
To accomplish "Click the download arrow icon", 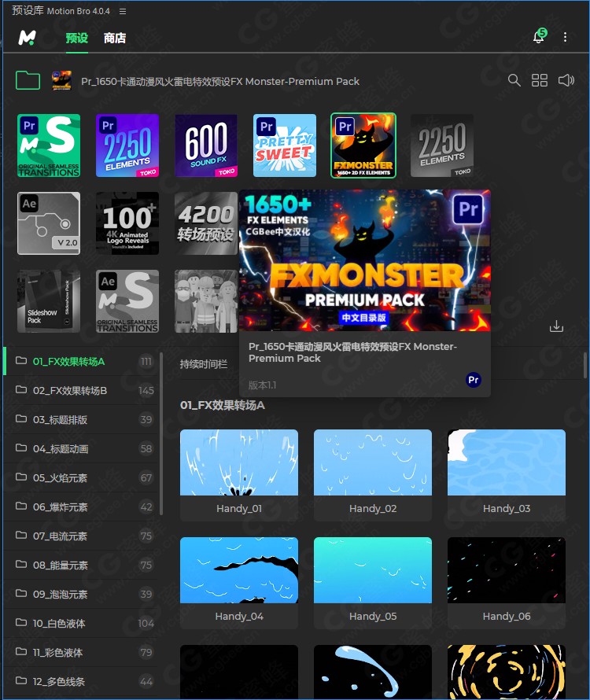I will click(556, 326).
